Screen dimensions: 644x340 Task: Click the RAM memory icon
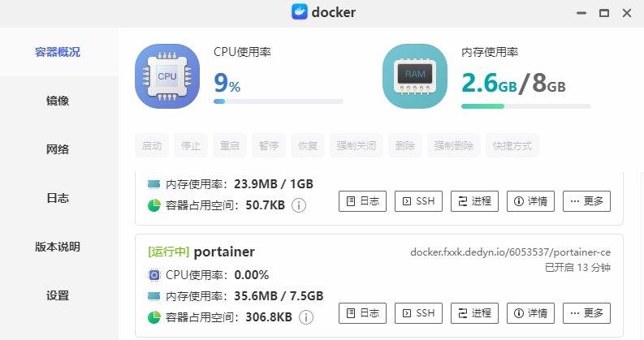[x=414, y=76]
